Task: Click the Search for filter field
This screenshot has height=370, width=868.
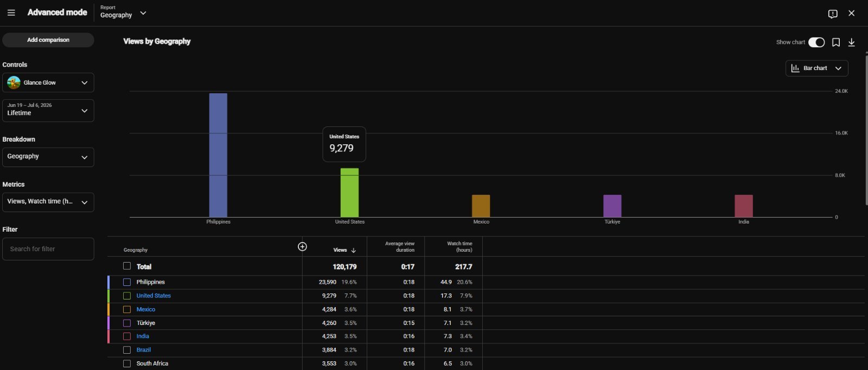Action: pyautogui.click(x=48, y=249)
